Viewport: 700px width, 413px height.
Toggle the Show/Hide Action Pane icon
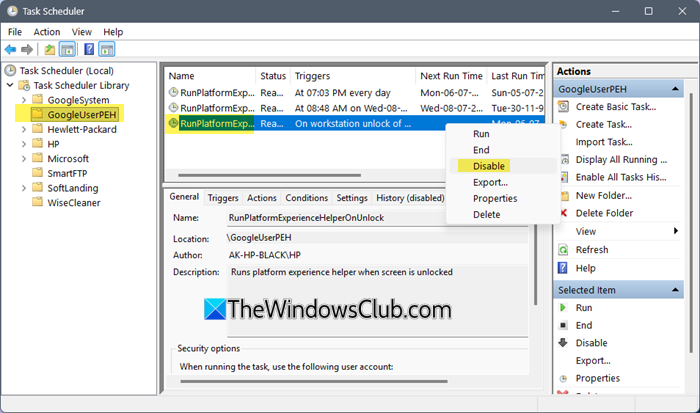[107, 49]
